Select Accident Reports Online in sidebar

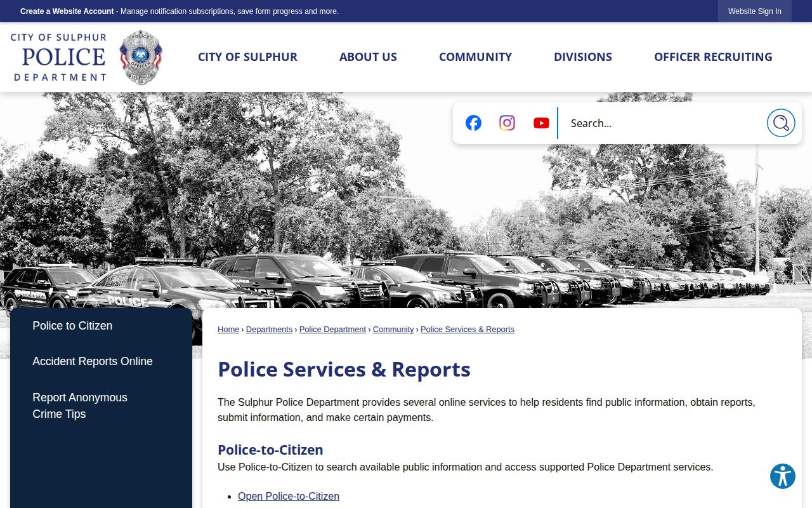click(x=93, y=361)
